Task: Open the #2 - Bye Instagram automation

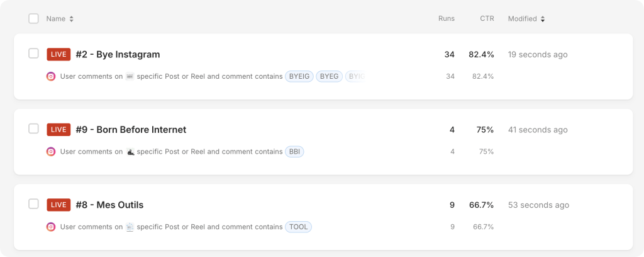Action: tap(118, 54)
